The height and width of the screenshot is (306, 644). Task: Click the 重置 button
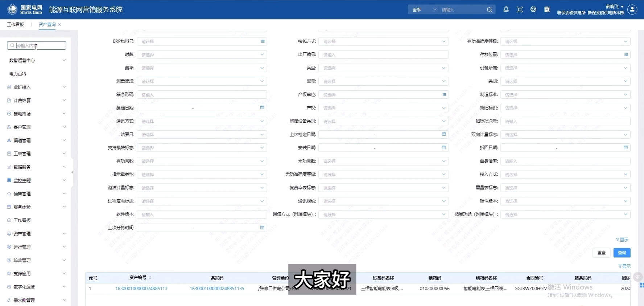coord(601,253)
